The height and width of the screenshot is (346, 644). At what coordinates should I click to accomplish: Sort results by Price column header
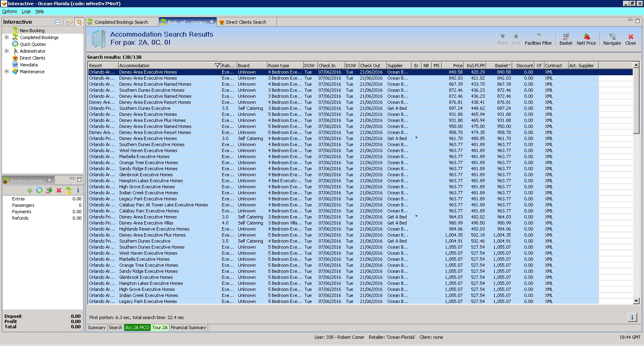453,66
